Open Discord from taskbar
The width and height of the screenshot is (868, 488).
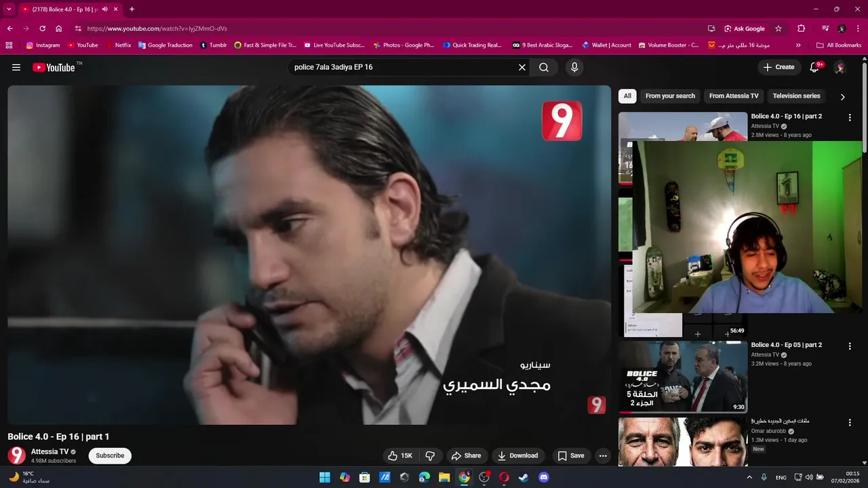543,477
